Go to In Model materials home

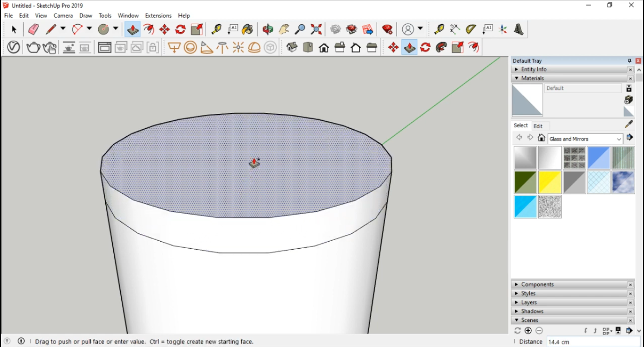pyautogui.click(x=542, y=138)
